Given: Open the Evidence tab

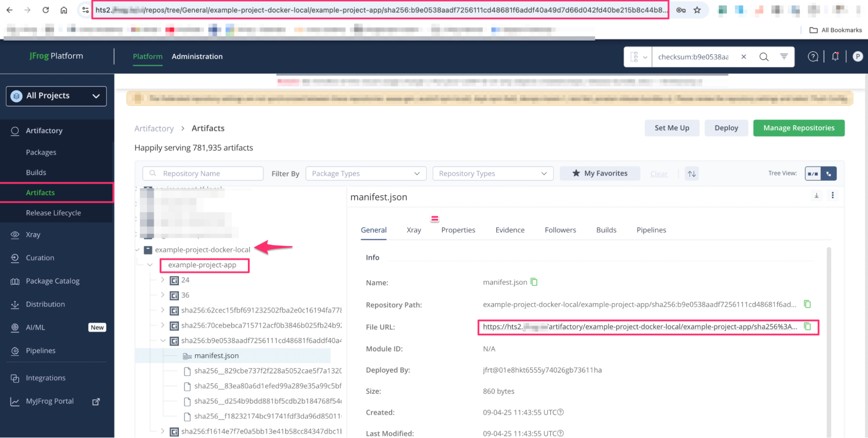Looking at the screenshot, I should point(510,230).
